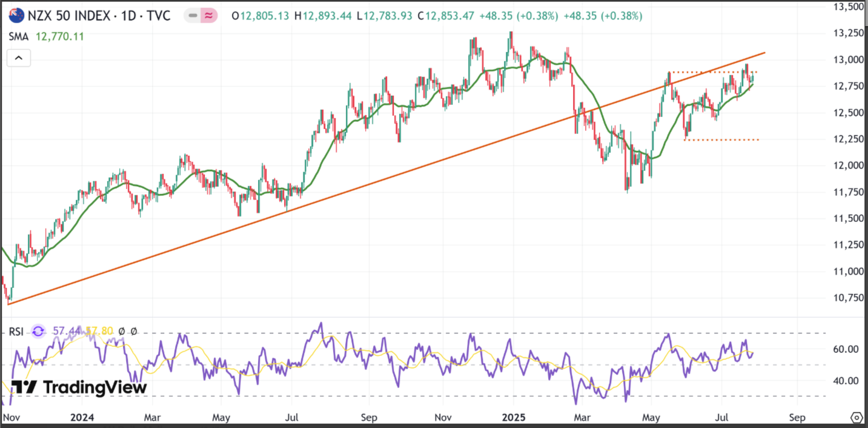Select the SMA indicator legend label
This screenshot has width=868, height=428.
(x=19, y=37)
